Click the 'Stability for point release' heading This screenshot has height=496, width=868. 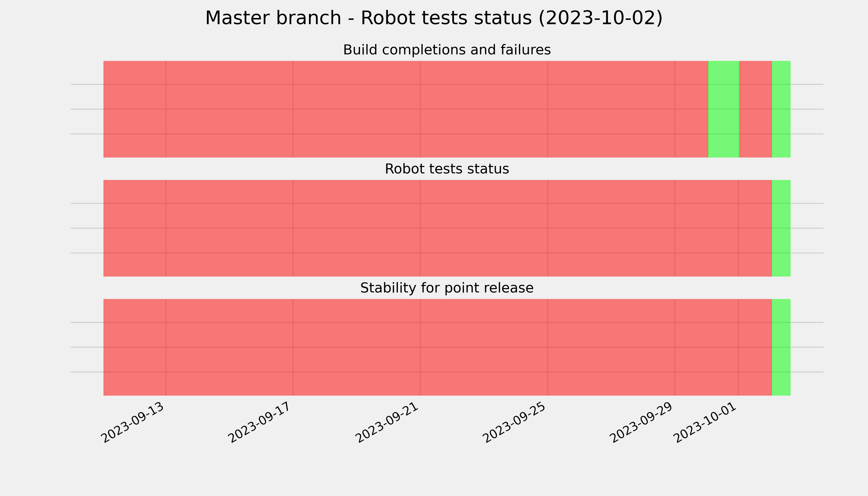point(447,288)
